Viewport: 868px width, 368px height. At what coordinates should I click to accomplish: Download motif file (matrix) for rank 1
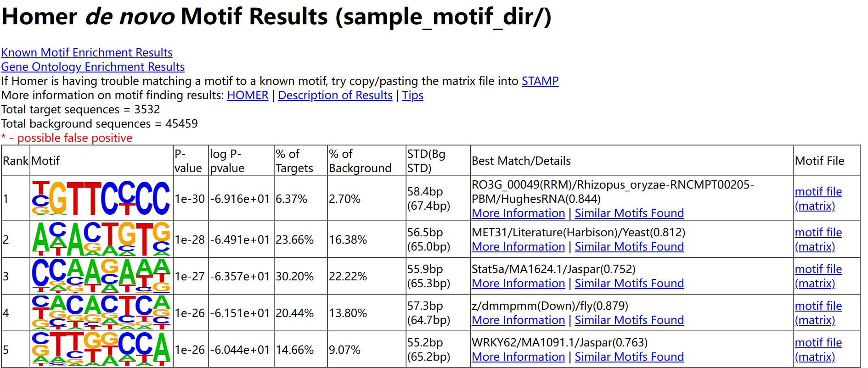click(x=818, y=199)
